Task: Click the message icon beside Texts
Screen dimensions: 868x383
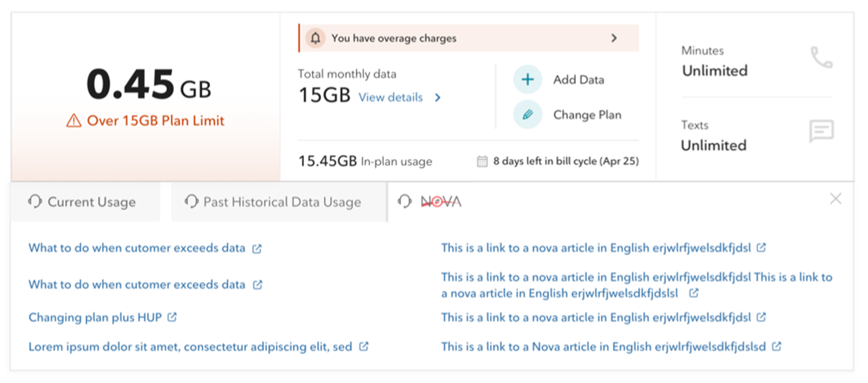Action: (x=821, y=131)
